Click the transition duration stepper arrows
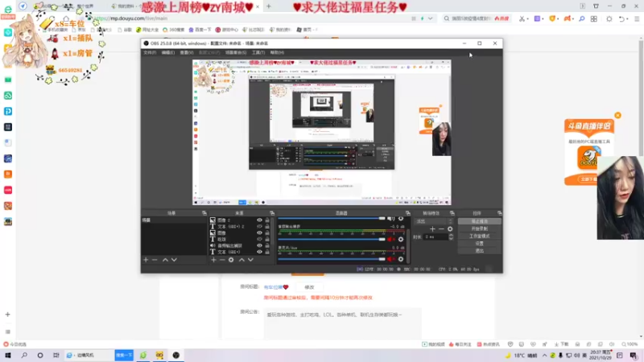Screen dimensions: 644x362 click(x=451, y=237)
